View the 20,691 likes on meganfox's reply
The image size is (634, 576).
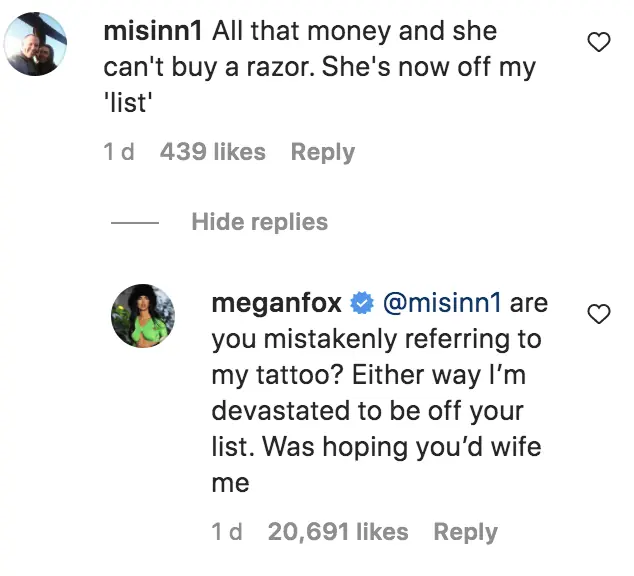click(338, 532)
